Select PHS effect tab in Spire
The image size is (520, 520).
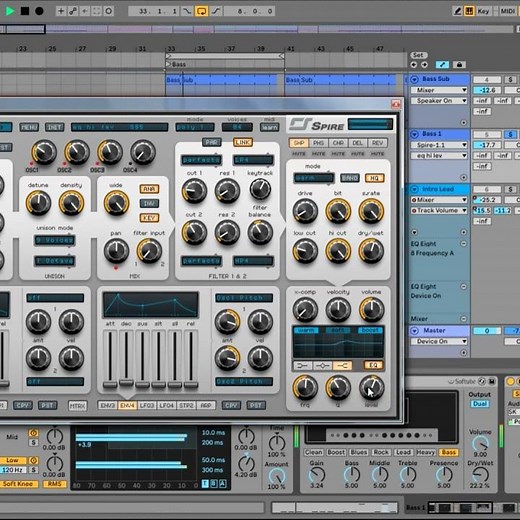coord(318,143)
